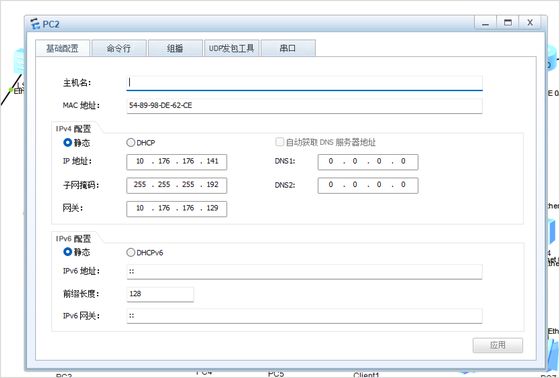This screenshot has height=378, width=560.
Task: Close the PC2 window
Action: pos(530,23)
